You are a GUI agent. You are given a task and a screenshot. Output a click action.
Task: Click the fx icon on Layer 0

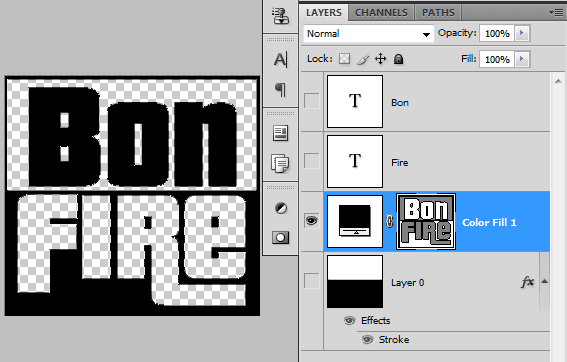coord(527,282)
